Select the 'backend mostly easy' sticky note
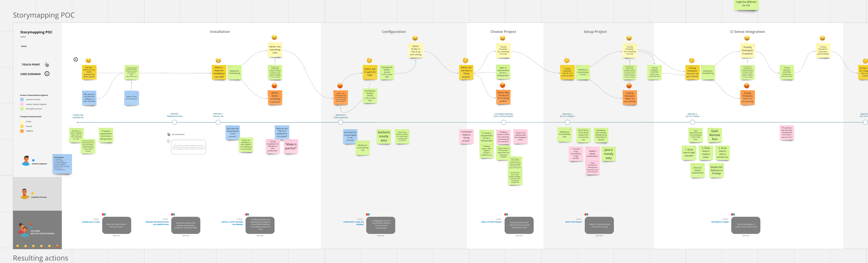The height and width of the screenshot is (263, 868). click(384, 137)
